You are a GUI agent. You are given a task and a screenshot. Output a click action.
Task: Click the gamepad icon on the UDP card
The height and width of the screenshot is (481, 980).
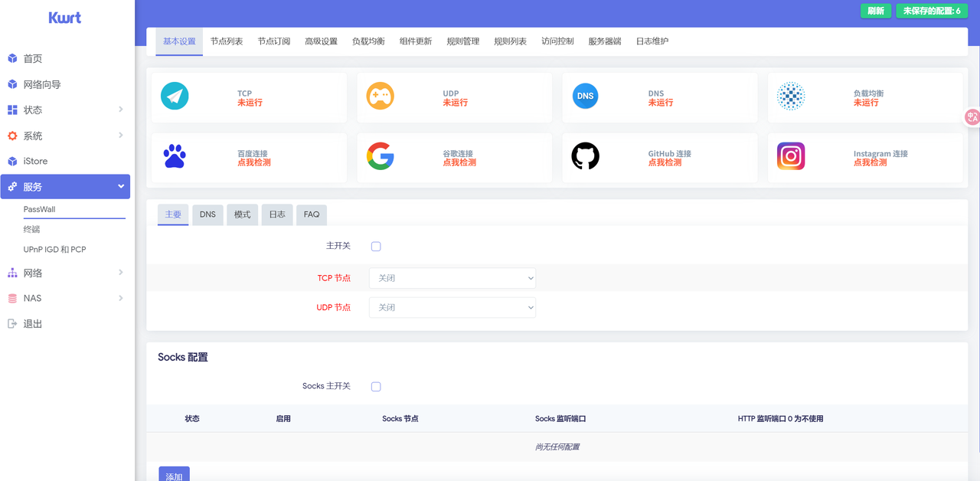[x=380, y=96]
